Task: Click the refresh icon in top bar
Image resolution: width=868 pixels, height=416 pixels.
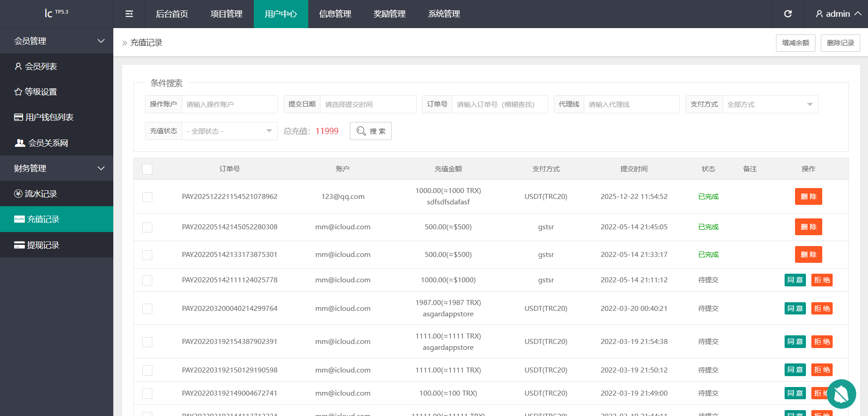Action: 788,14
